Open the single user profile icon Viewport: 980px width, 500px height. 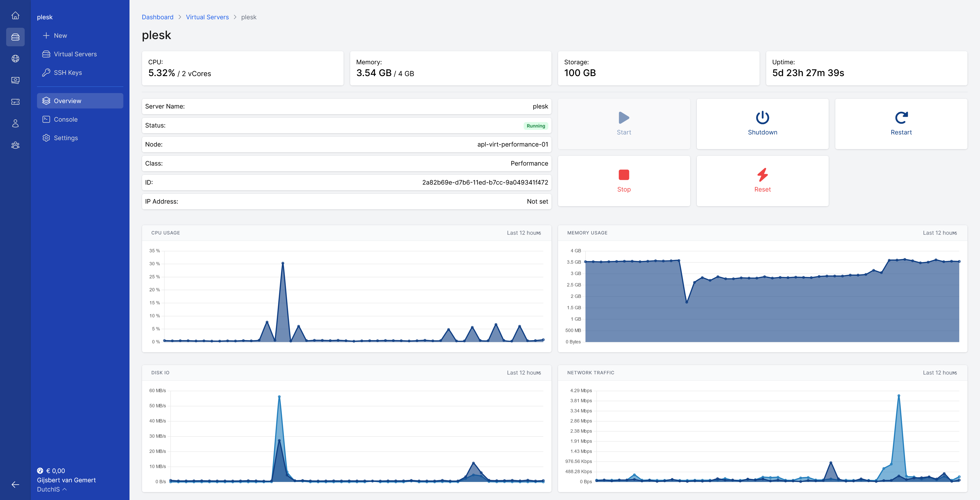click(15, 123)
